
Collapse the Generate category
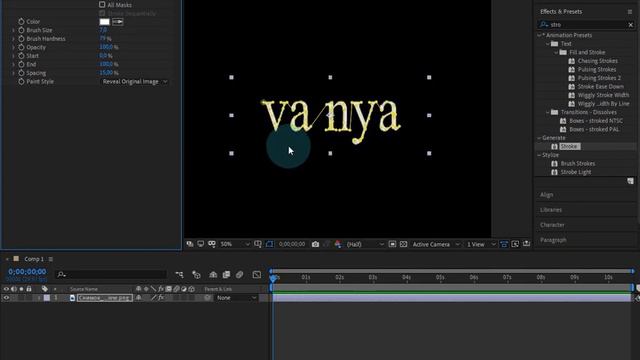[539, 138]
